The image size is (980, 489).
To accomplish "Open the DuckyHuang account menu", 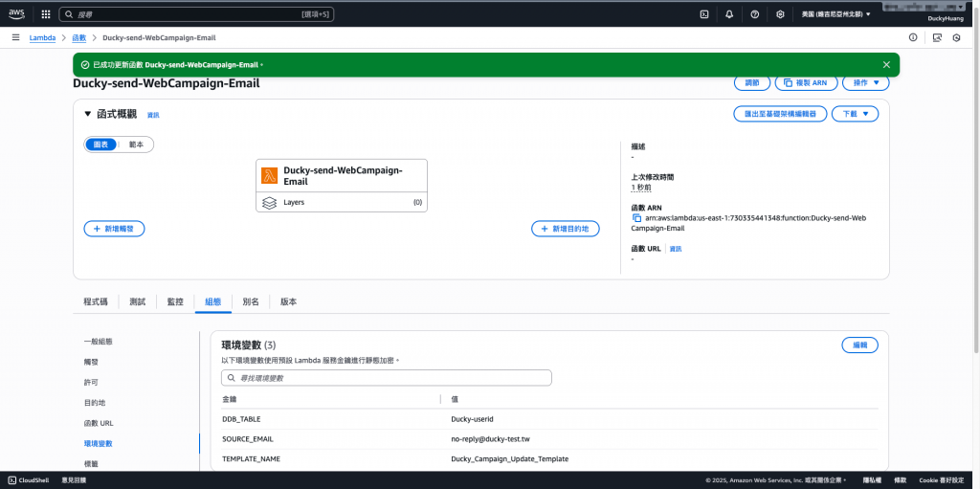I will 945,19.
